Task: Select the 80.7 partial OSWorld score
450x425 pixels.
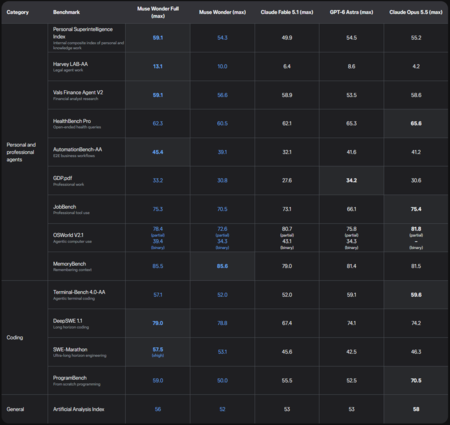Action: click(287, 229)
